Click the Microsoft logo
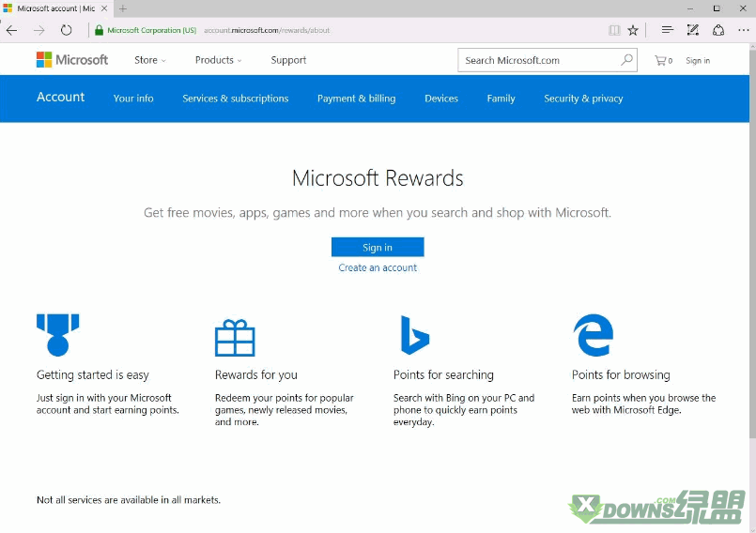Screen dimensions: 756x533 tap(71, 60)
